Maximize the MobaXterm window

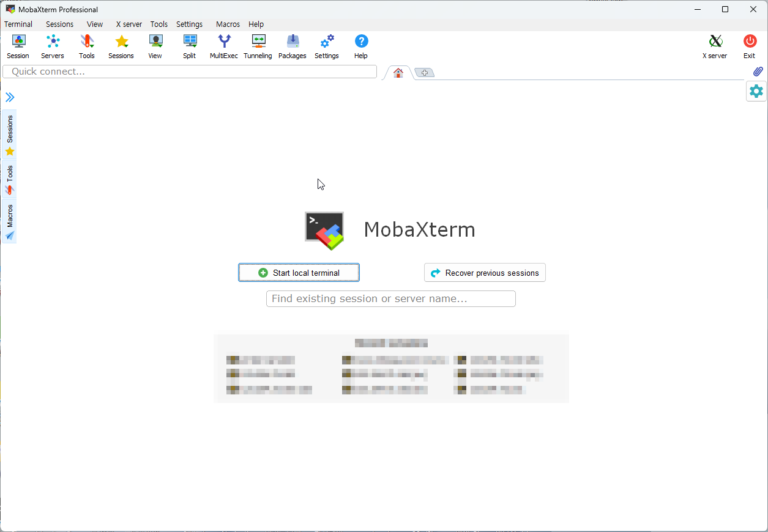pos(725,9)
